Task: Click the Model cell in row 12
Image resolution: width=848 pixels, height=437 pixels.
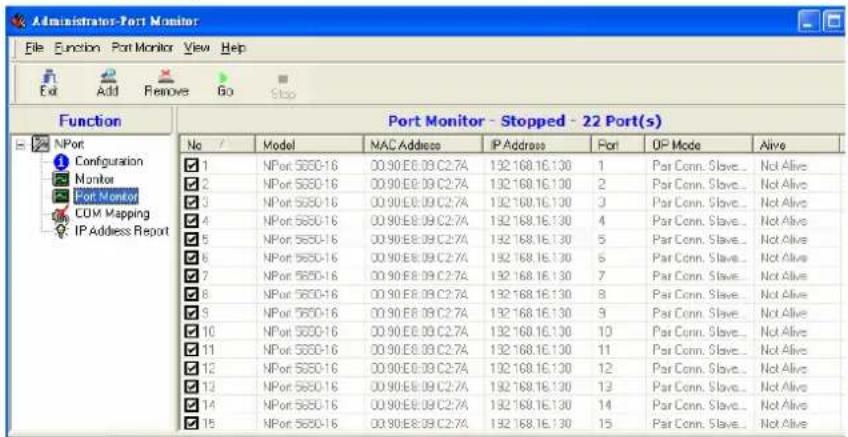Action: [x=300, y=368]
